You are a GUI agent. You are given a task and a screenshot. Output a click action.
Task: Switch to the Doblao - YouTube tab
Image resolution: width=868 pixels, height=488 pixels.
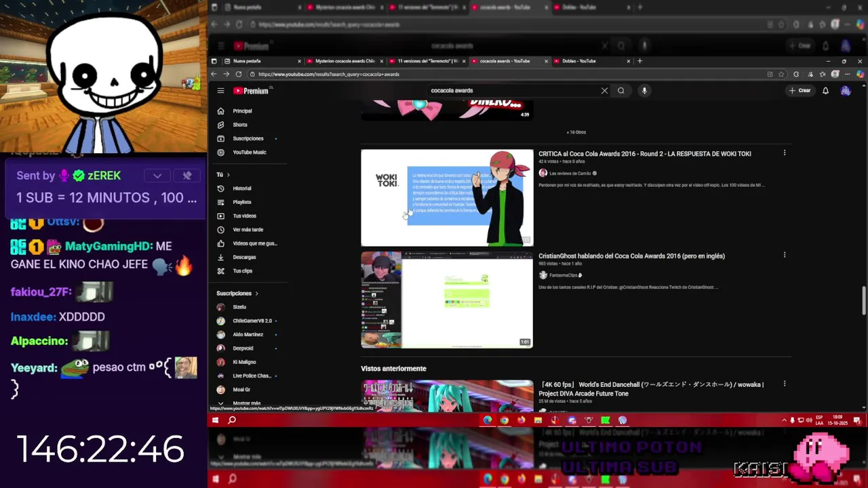click(x=591, y=61)
